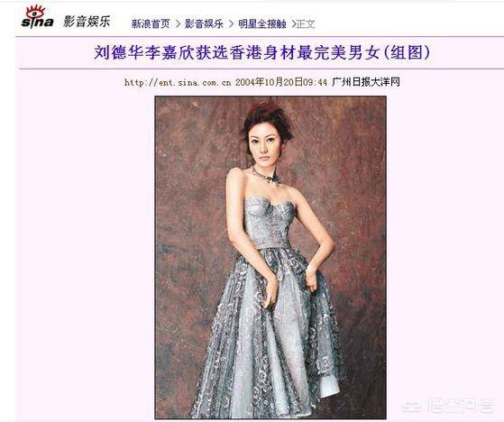This screenshot has width=504, height=422.
Task: Click the necklace in the photo
Action: (x=265, y=177)
